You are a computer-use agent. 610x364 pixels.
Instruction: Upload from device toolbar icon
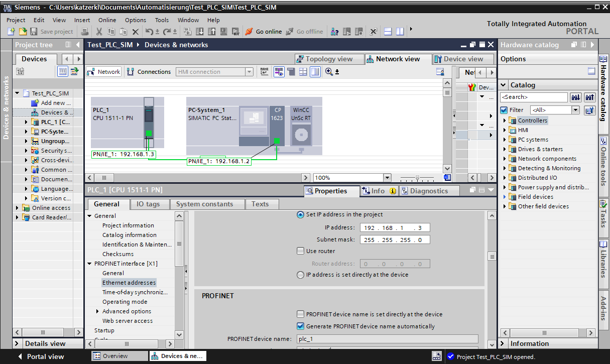click(x=212, y=32)
